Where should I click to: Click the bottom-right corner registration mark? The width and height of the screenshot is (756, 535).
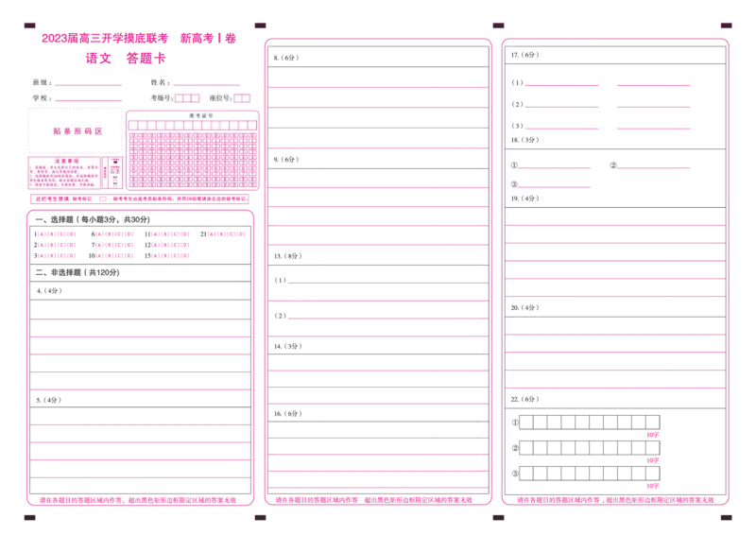pyautogui.click(x=726, y=517)
